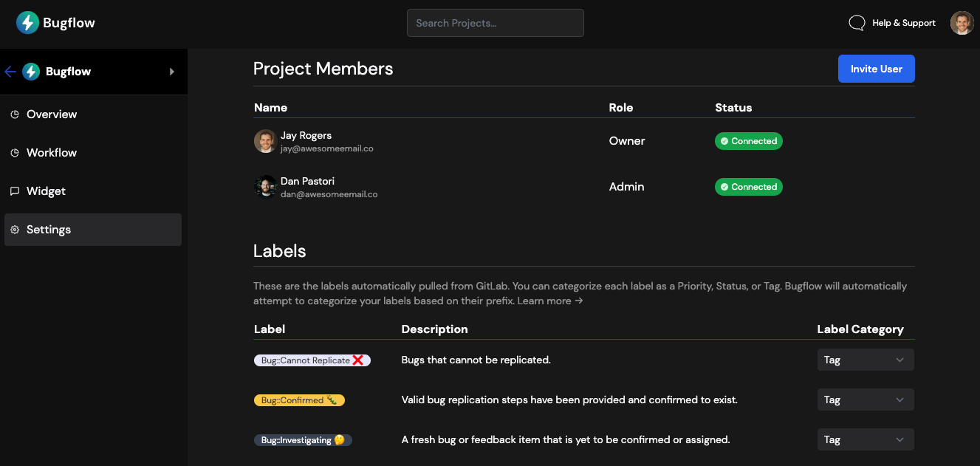Open the user profile avatar in header
Image resolution: width=980 pixels, height=466 pixels.
click(962, 23)
